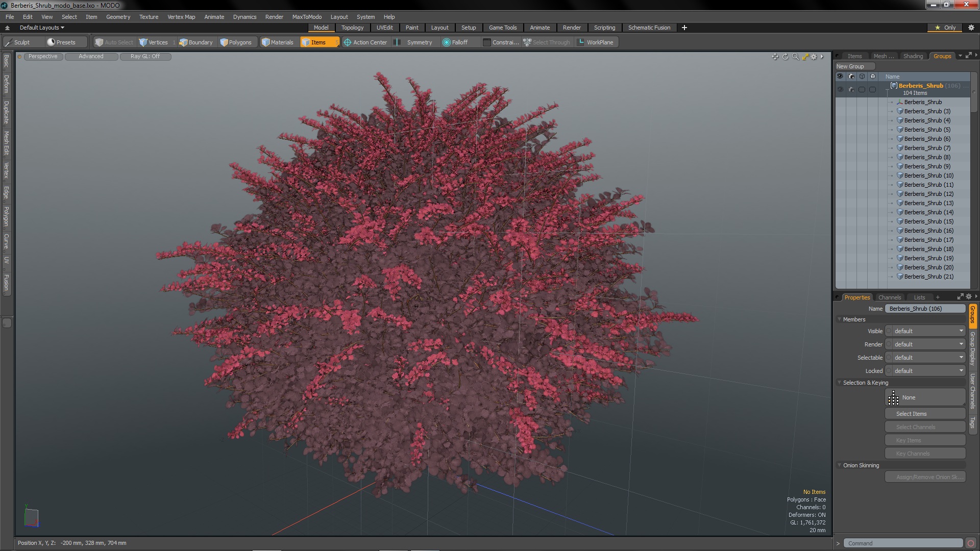Screen dimensions: 980x551
Task: Toggle visibility eye for Berberis_Shrub group
Action: 840,89
